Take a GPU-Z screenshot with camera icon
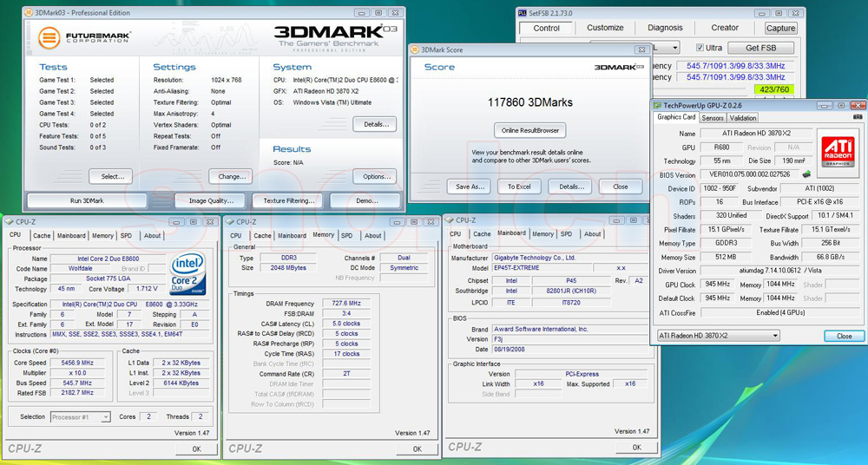This screenshot has height=465, width=868. (858, 117)
